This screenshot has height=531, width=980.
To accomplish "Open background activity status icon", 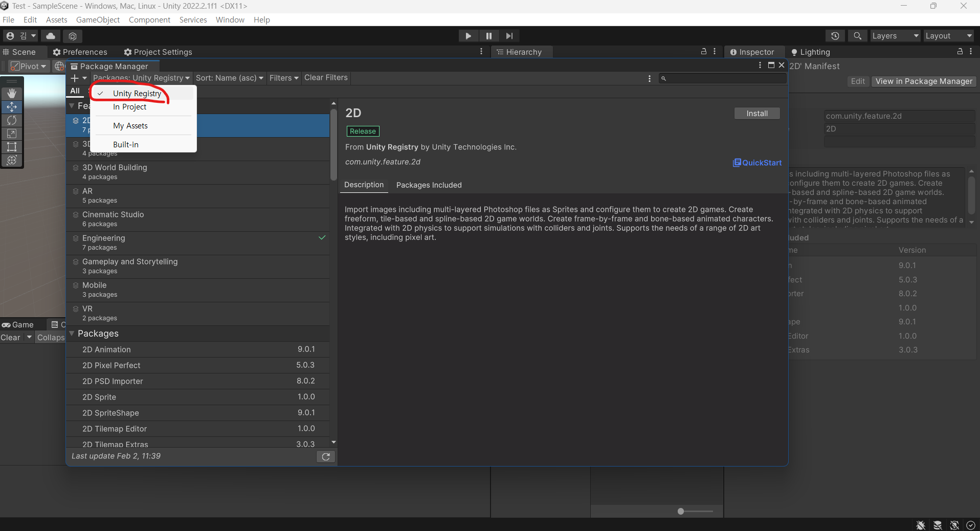I will (x=970, y=525).
